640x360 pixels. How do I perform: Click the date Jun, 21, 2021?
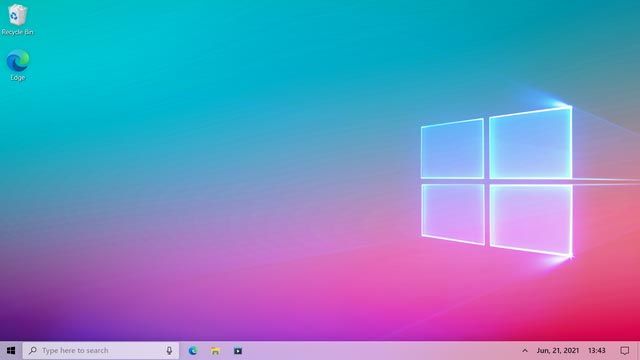pos(558,350)
